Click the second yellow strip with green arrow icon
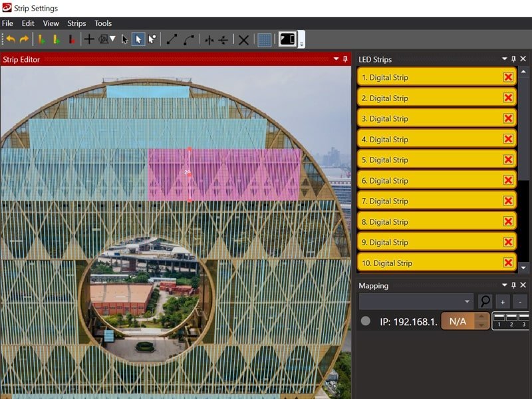Viewport: 532px width, 399px height. 57,40
